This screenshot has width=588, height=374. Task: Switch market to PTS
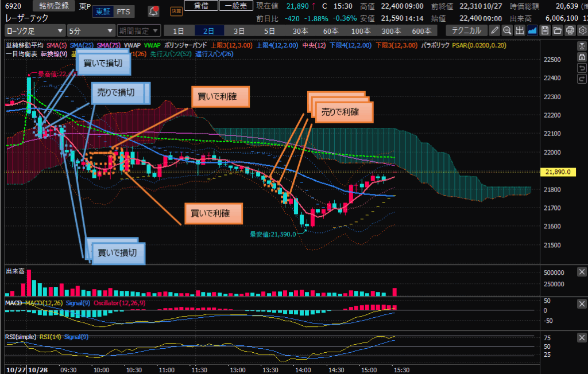pos(122,11)
